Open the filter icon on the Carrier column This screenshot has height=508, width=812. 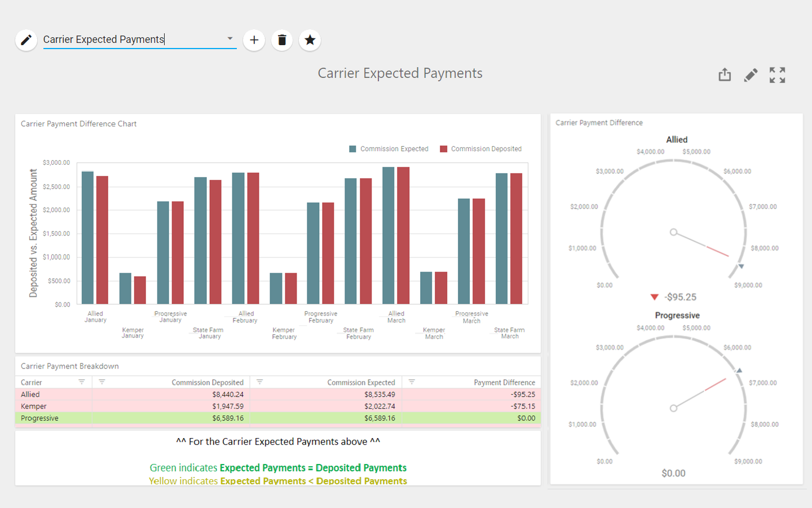(82, 382)
